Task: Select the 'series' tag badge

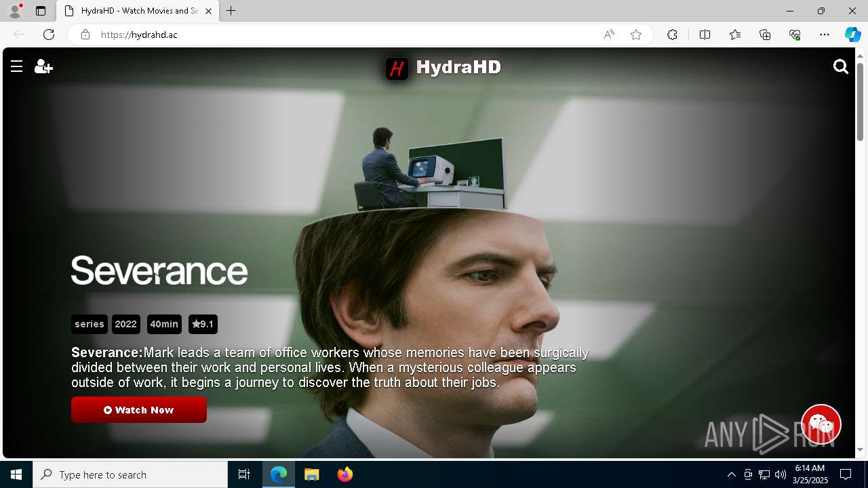Action: point(90,324)
